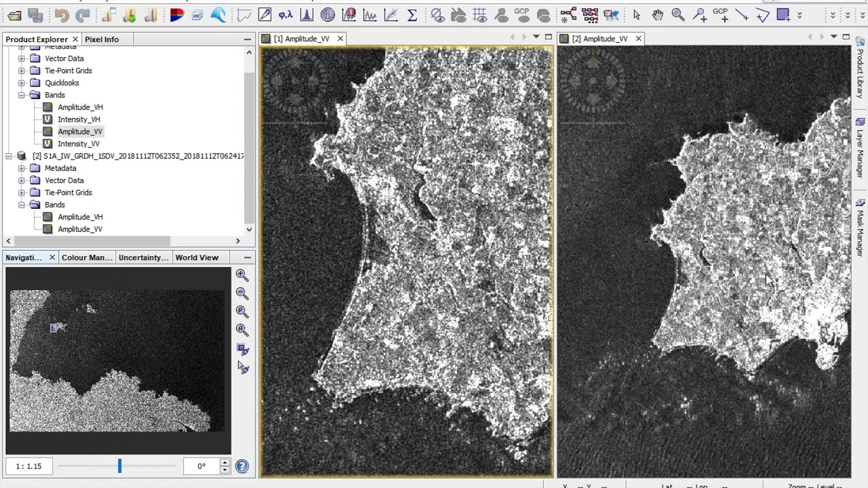
Task: Zoom out using Navigation panel magnifier
Action: [x=242, y=293]
